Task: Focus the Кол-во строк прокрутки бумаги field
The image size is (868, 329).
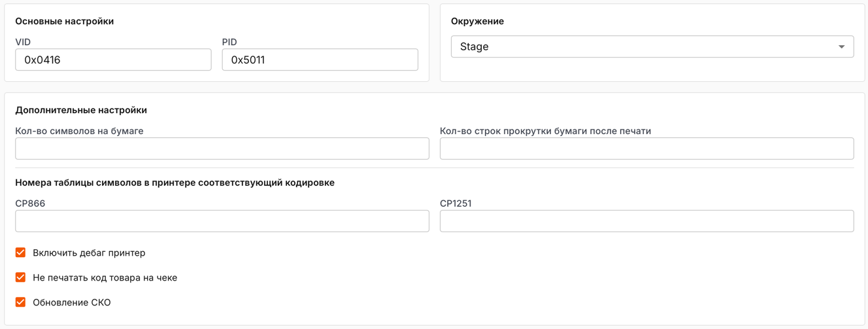Action: pyautogui.click(x=647, y=148)
